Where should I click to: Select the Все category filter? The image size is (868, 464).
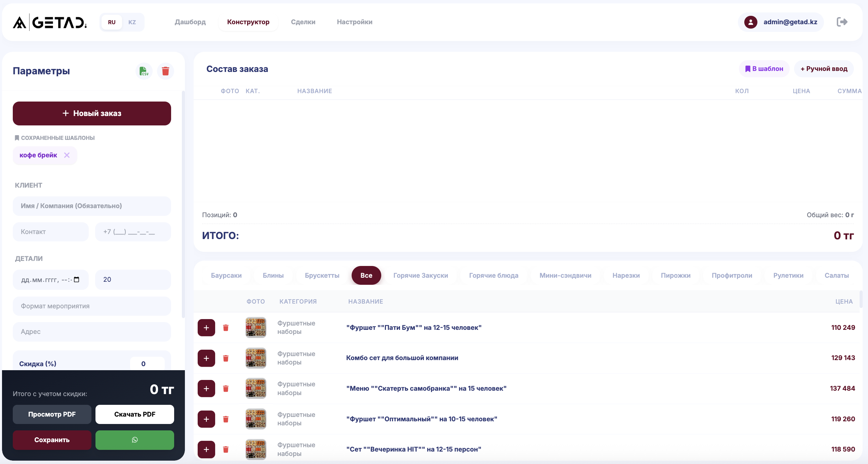tap(366, 275)
